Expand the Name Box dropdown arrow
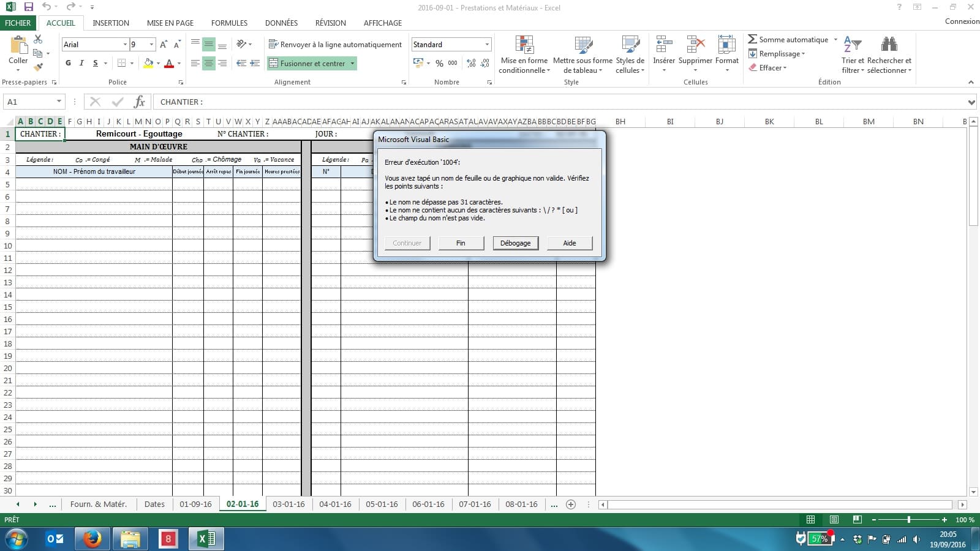The image size is (980, 551). (59, 102)
